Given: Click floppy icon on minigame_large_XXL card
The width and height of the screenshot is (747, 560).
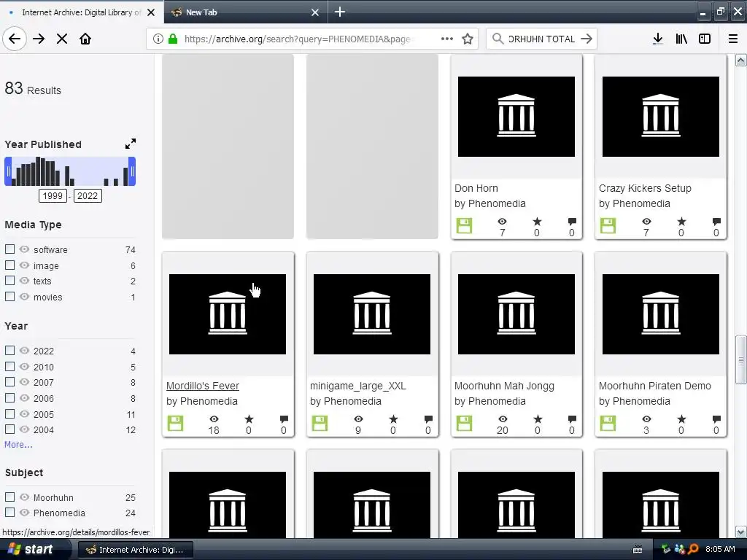Looking at the screenshot, I should click(320, 424).
